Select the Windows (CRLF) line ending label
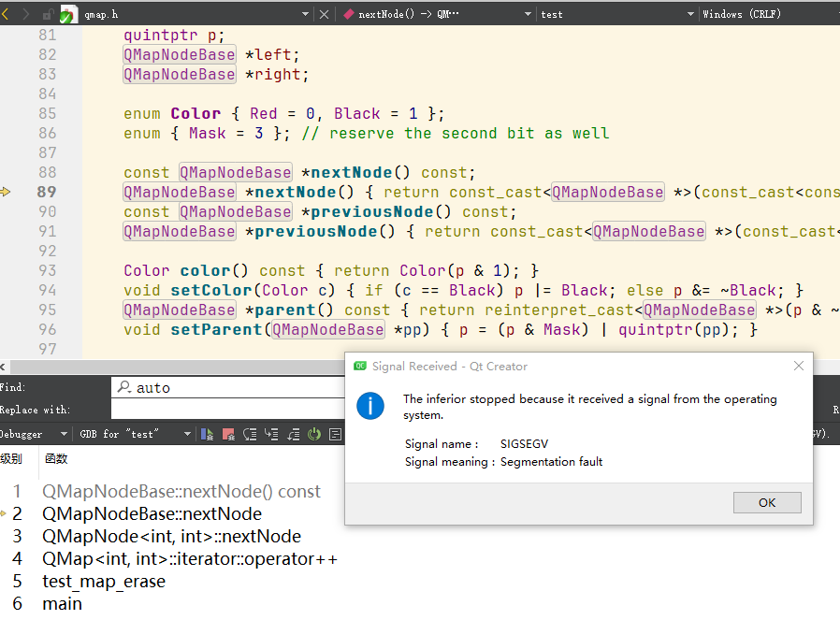Viewport: 840px width, 620px height. click(x=742, y=14)
